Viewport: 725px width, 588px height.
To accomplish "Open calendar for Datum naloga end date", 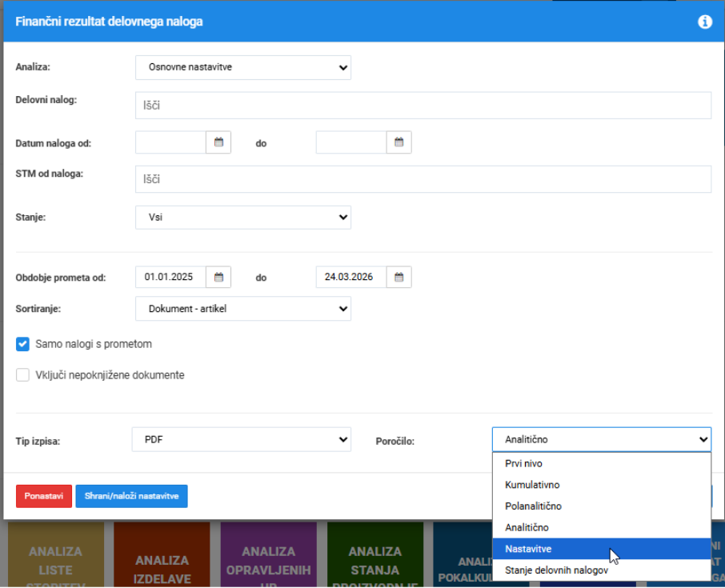I will tap(399, 142).
